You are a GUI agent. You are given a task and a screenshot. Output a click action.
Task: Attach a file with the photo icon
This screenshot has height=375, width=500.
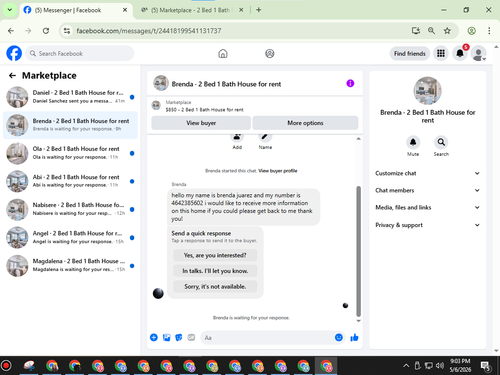point(166,337)
